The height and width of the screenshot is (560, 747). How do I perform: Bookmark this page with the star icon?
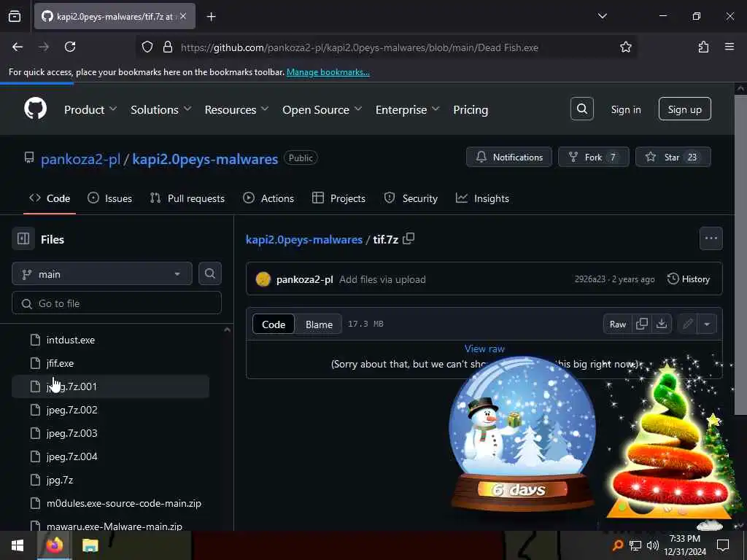click(x=625, y=47)
